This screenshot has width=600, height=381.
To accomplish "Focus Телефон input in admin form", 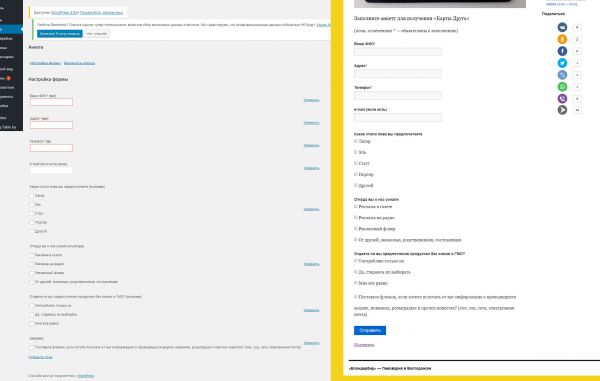I will 51,148.
